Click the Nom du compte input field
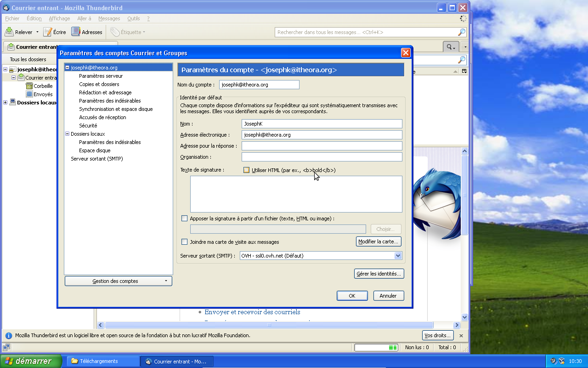This screenshot has height=368, width=588. pyautogui.click(x=259, y=85)
